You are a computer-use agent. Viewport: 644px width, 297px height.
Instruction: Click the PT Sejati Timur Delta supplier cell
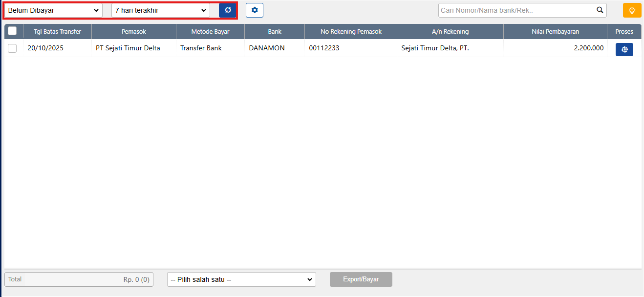coord(128,48)
